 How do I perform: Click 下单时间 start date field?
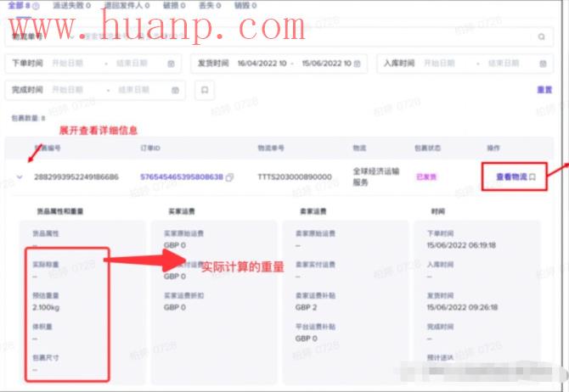(x=67, y=64)
